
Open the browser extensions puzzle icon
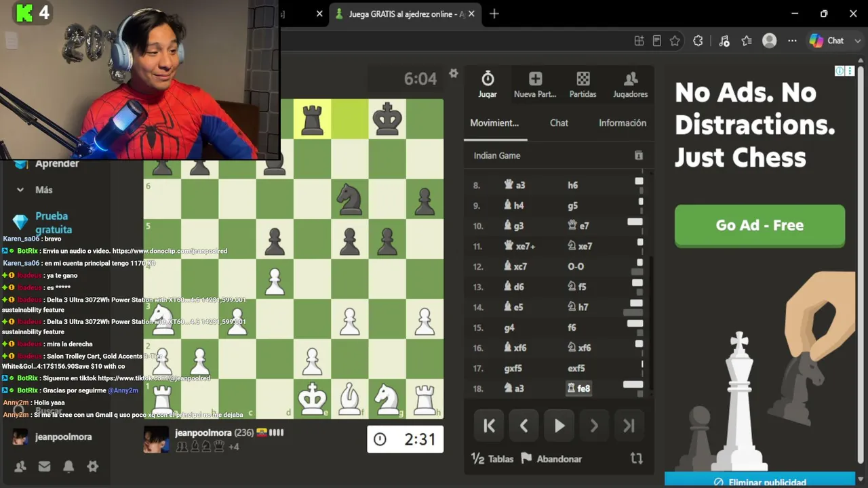698,41
